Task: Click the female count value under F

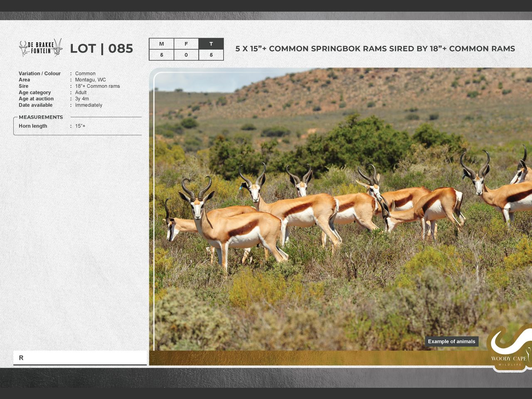Action: coord(186,55)
